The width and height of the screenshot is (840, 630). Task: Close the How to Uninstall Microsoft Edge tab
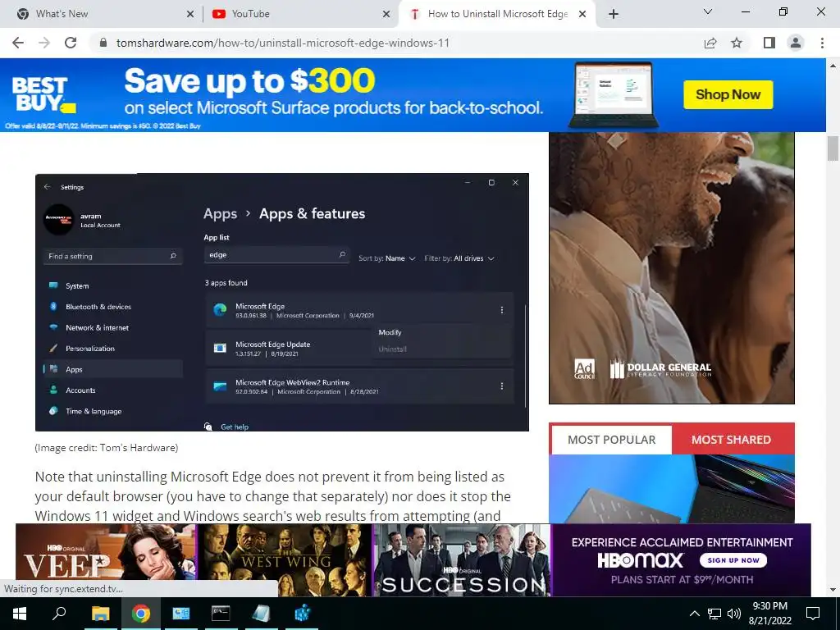click(x=582, y=14)
